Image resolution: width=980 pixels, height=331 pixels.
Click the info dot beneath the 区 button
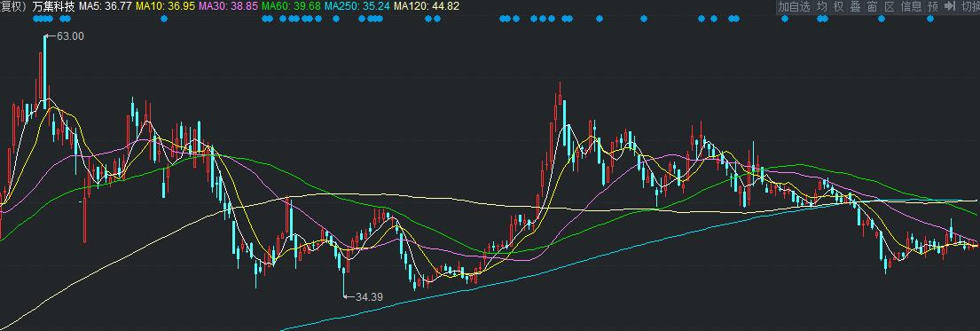coord(882,19)
